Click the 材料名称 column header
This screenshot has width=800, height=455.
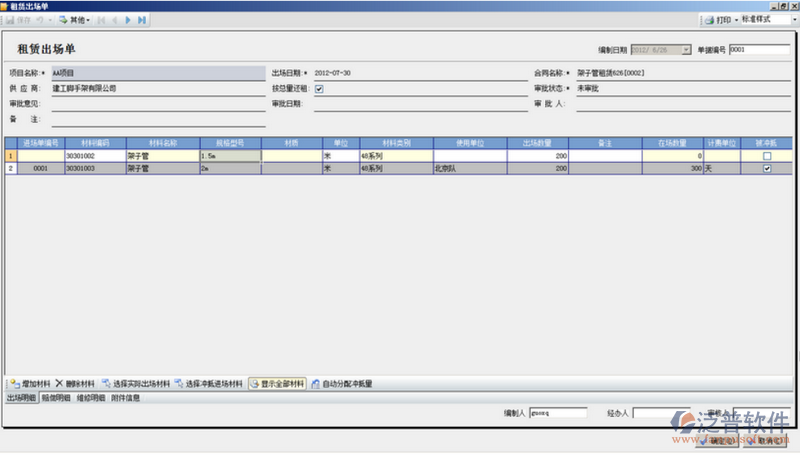pyautogui.click(x=163, y=143)
